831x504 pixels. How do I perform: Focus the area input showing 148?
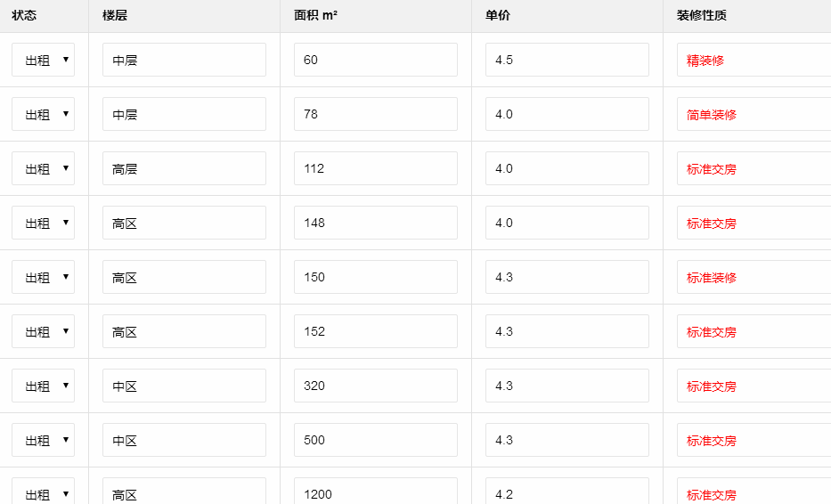point(375,224)
